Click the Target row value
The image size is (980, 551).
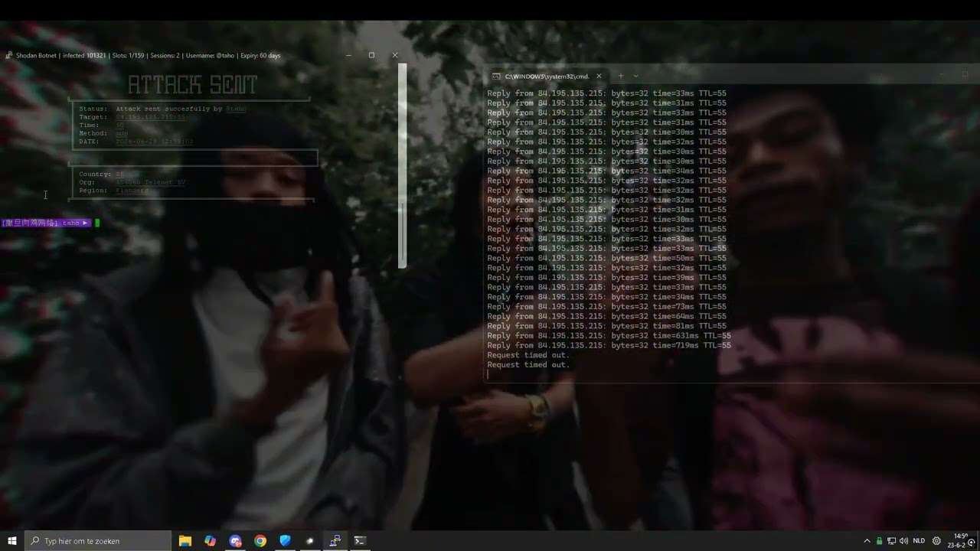point(151,117)
